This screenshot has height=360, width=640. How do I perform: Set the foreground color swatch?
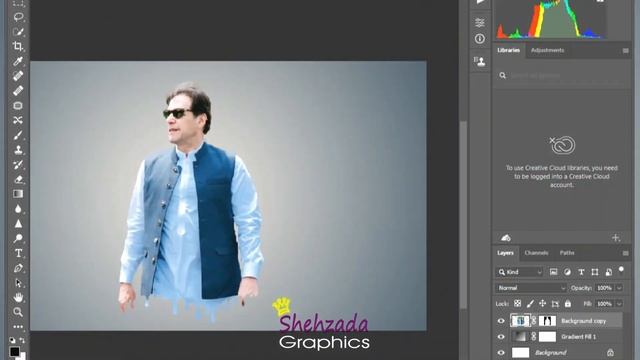coord(14,351)
